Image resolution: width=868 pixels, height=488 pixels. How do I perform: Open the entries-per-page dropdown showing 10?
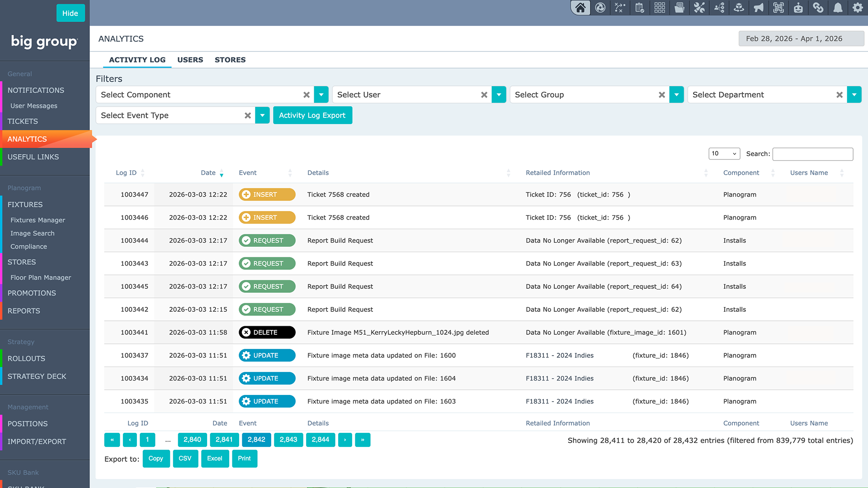724,154
